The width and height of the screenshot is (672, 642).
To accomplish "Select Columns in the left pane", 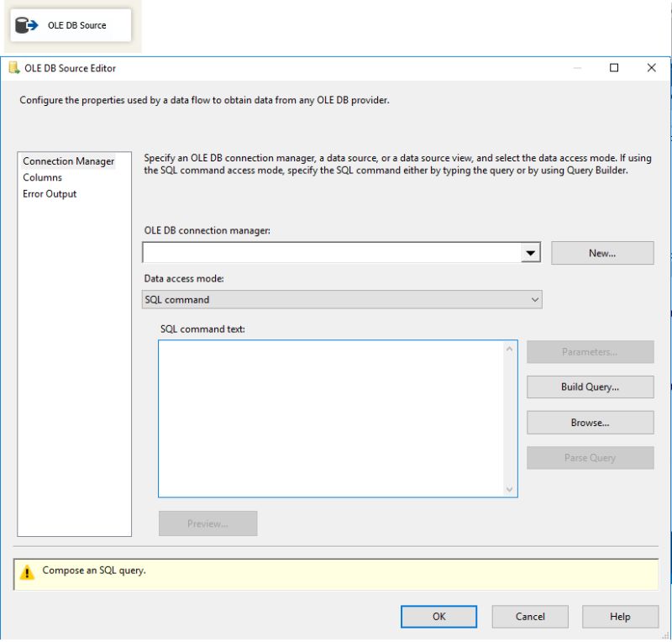I will click(42, 177).
